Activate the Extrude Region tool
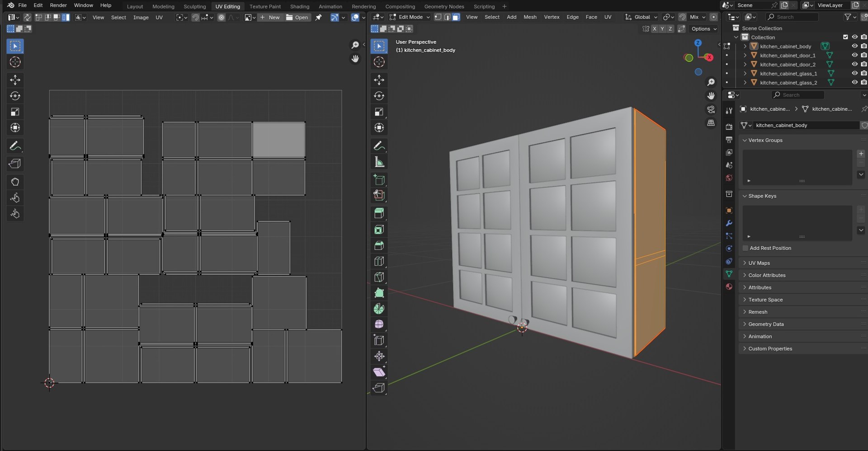Screen dimensions: 868x451 (379, 214)
